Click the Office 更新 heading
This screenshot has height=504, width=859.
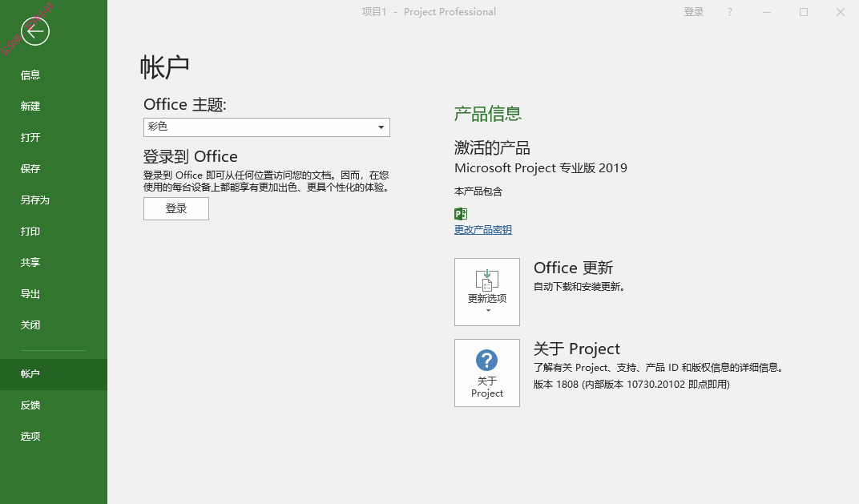573,268
